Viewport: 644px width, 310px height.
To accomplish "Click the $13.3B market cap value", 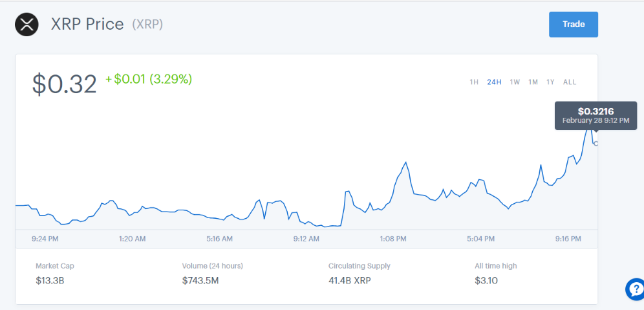I will (50, 282).
